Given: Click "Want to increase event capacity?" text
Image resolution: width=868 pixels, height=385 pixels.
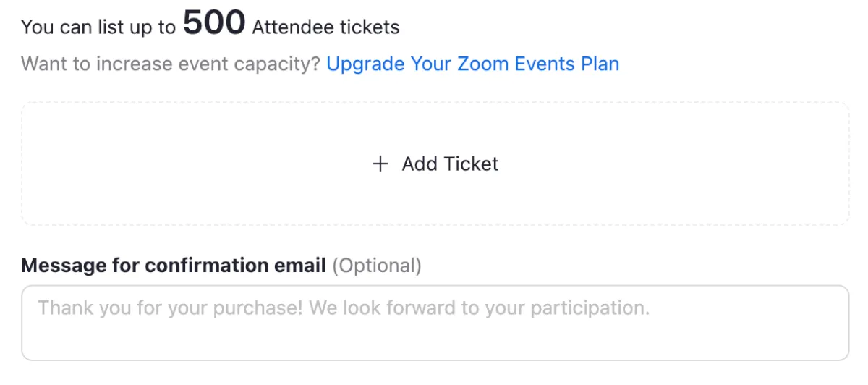Looking at the screenshot, I should 171,64.
